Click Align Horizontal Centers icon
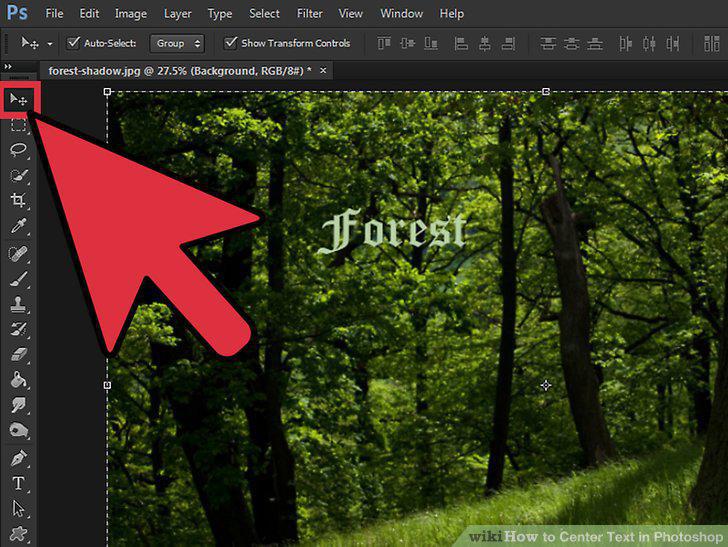The width and height of the screenshot is (728, 547). (x=485, y=43)
